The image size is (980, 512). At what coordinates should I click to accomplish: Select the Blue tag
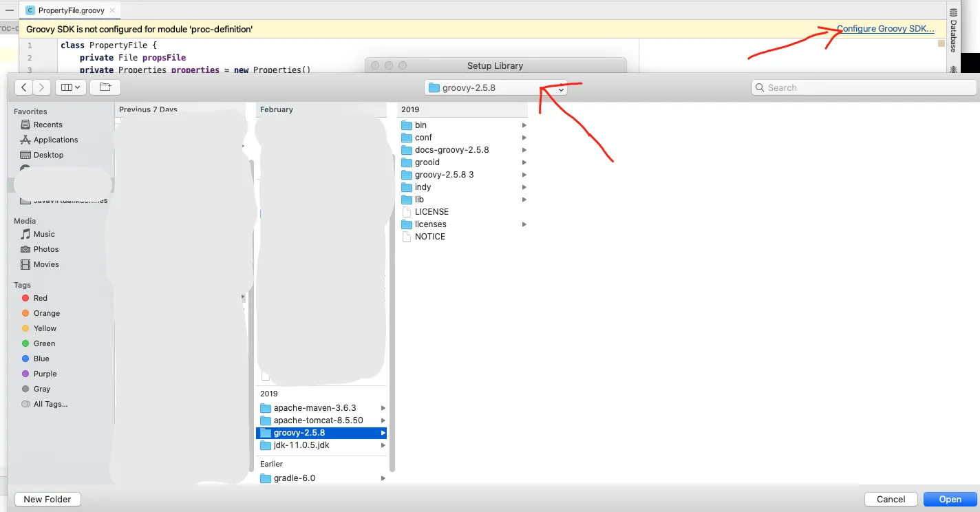pos(41,359)
